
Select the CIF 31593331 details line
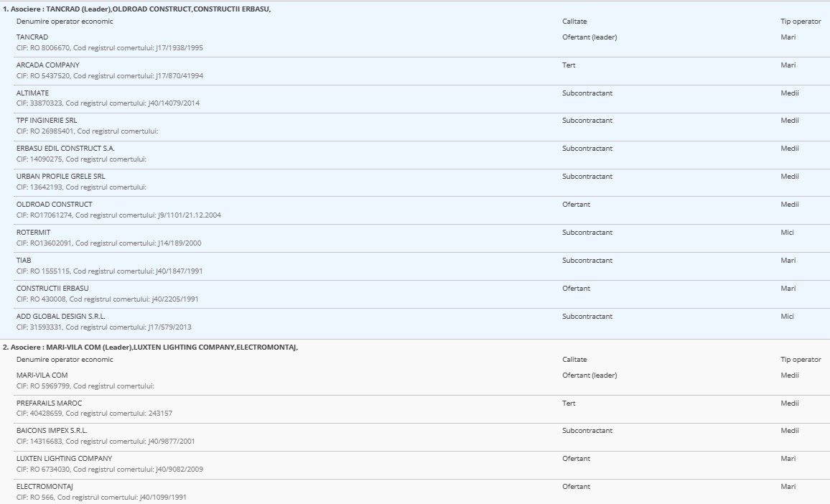[x=103, y=327]
